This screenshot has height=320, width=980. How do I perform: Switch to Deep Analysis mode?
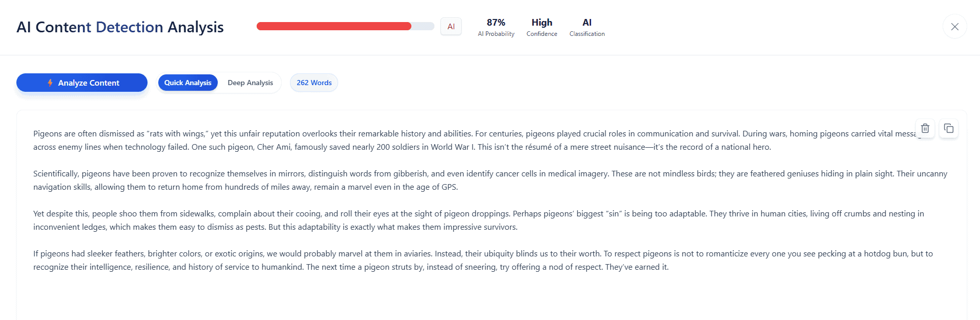pyautogui.click(x=250, y=83)
